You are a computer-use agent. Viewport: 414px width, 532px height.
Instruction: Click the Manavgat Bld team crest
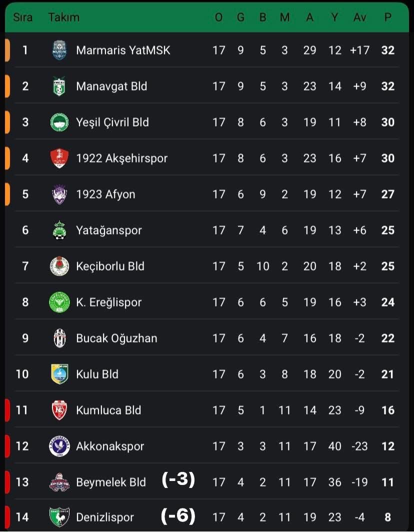pyautogui.click(x=59, y=86)
